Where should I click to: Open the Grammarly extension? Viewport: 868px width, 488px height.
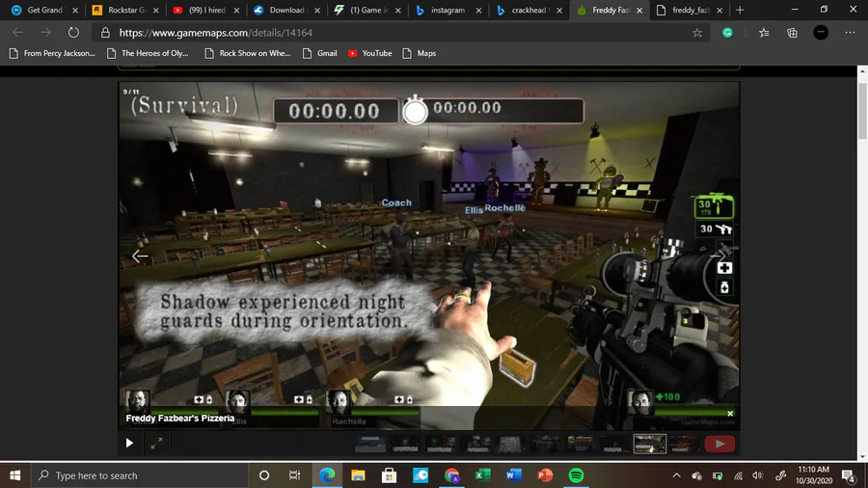[x=727, y=33]
